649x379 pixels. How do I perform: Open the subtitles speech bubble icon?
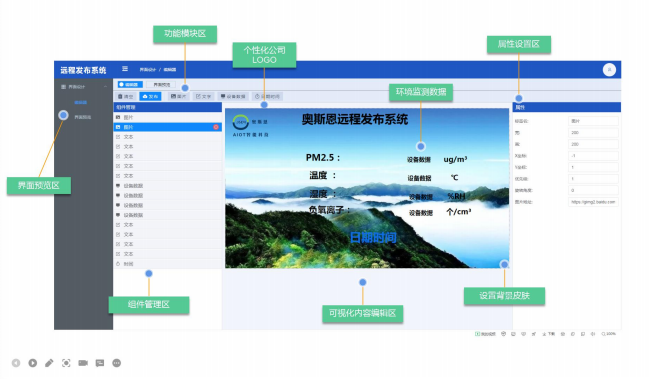tap(100, 363)
